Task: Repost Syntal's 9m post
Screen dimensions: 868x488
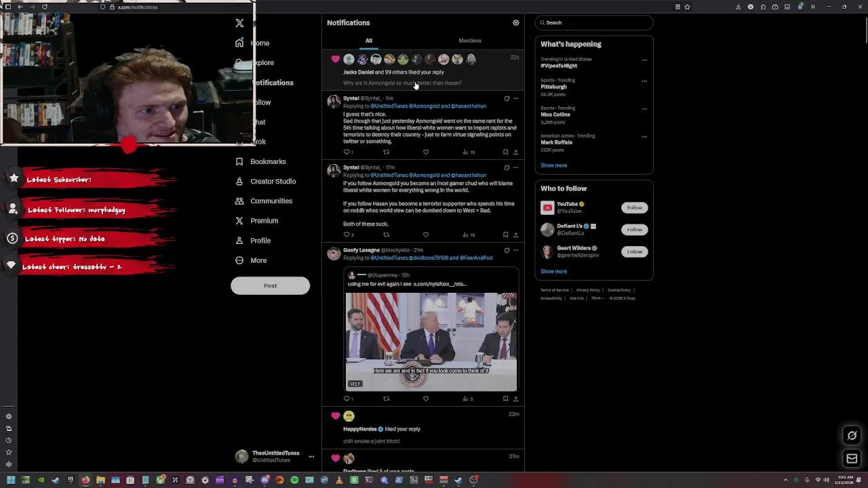Action: (x=387, y=152)
